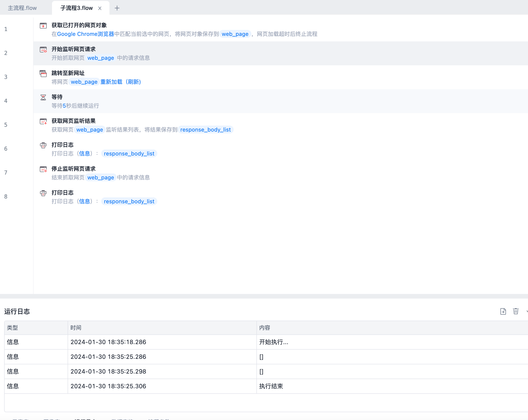Select the 执行结束 log row

(271, 386)
